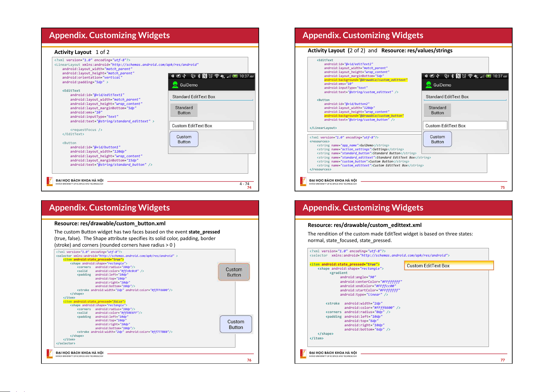Image resolution: width=554 pixels, height=392 pixels.
Task: Click the orange-outlined Custom EditText Box on slide 77
Action: click(449, 266)
